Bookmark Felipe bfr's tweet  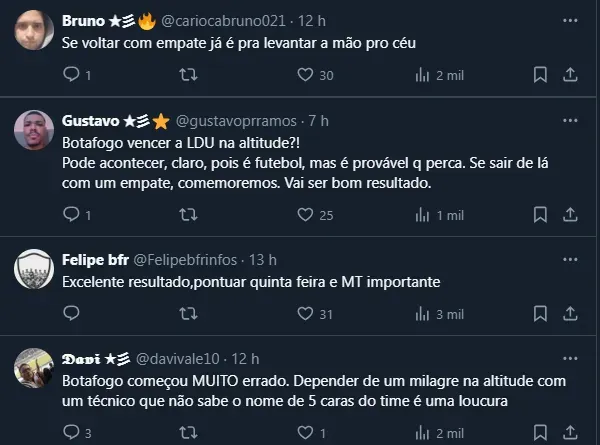point(540,314)
